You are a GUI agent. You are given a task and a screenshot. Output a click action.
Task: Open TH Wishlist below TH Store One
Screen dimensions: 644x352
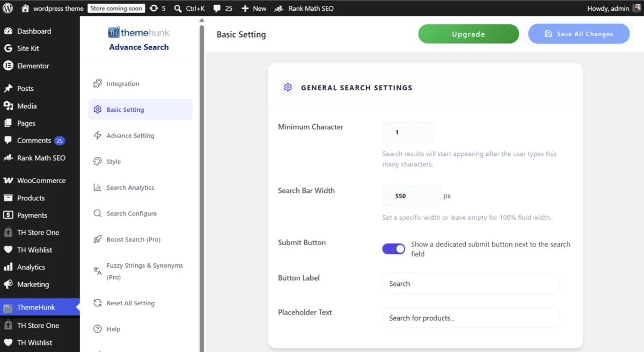(40, 342)
